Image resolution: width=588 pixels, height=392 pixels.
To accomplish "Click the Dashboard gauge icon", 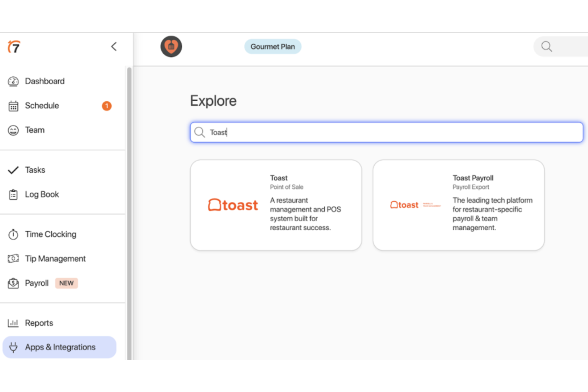I will [13, 81].
